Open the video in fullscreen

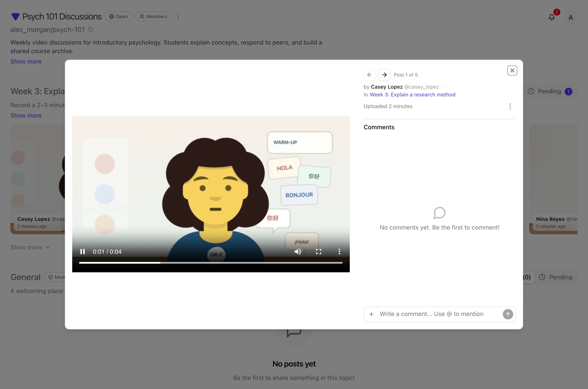click(319, 252)
